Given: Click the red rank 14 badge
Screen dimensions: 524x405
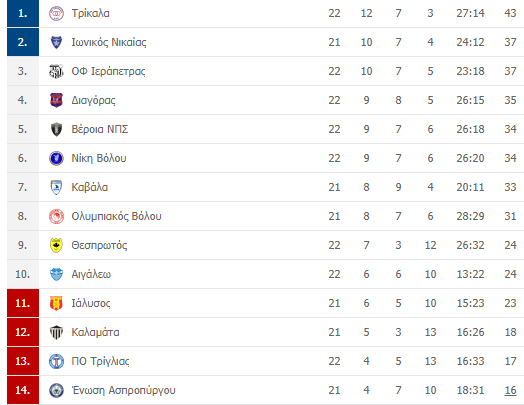Looking at the screenshot, I should click(23, 390).
